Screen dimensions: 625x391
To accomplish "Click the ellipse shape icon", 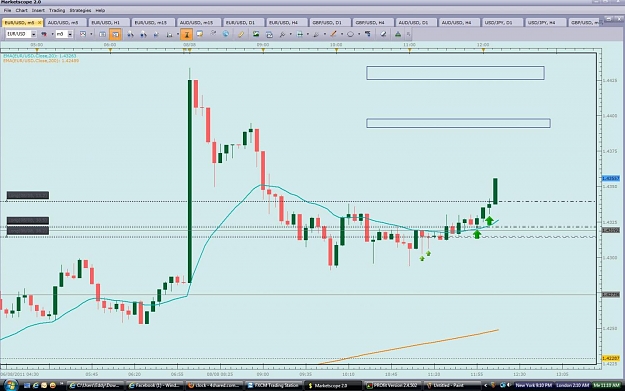I will pos(350,34).
